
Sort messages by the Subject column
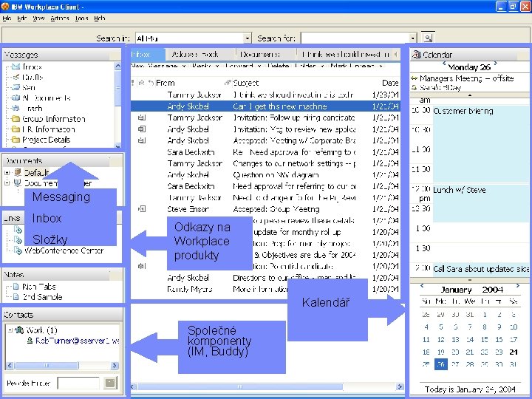click(x=245, y=83)
